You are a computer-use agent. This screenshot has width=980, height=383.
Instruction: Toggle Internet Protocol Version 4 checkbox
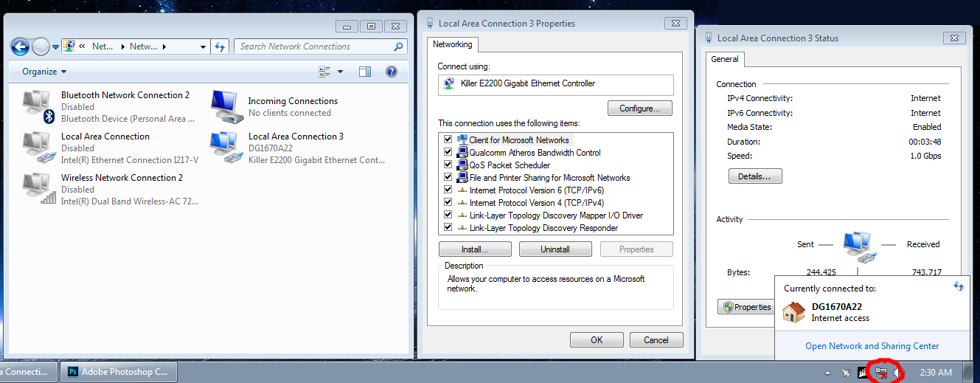coord(448,202)
